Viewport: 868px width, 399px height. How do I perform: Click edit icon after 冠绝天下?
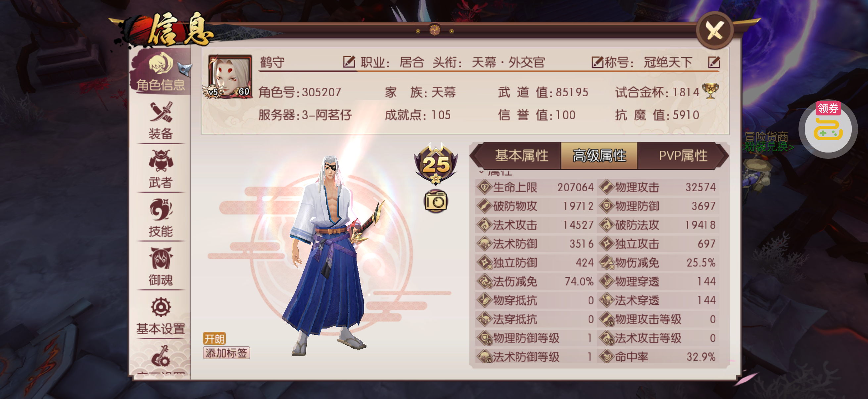[x=714, y=62]
